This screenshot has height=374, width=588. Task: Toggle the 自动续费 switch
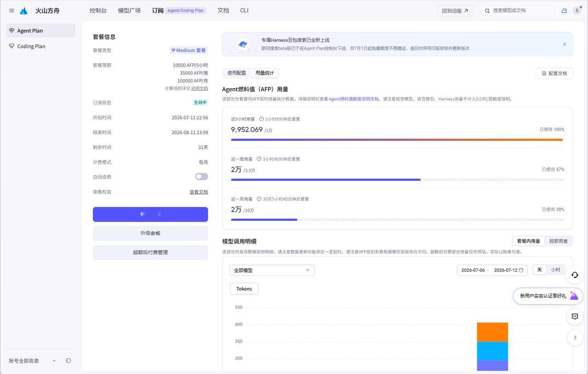202,177
